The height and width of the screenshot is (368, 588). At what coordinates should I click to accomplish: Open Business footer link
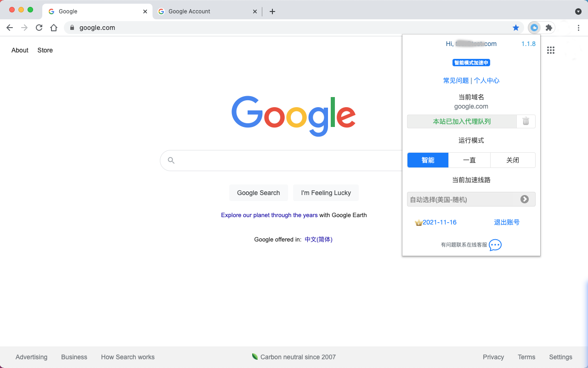[74, 357]
